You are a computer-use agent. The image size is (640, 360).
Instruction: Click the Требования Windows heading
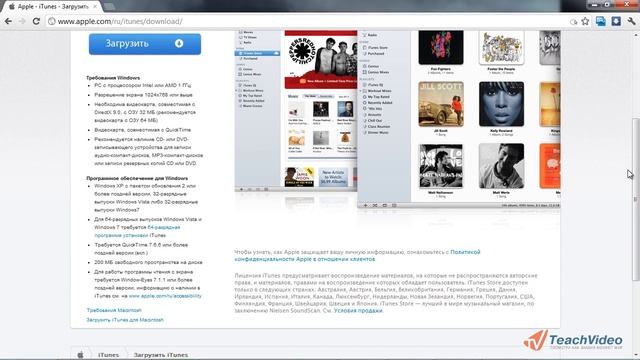pos(113,78)
